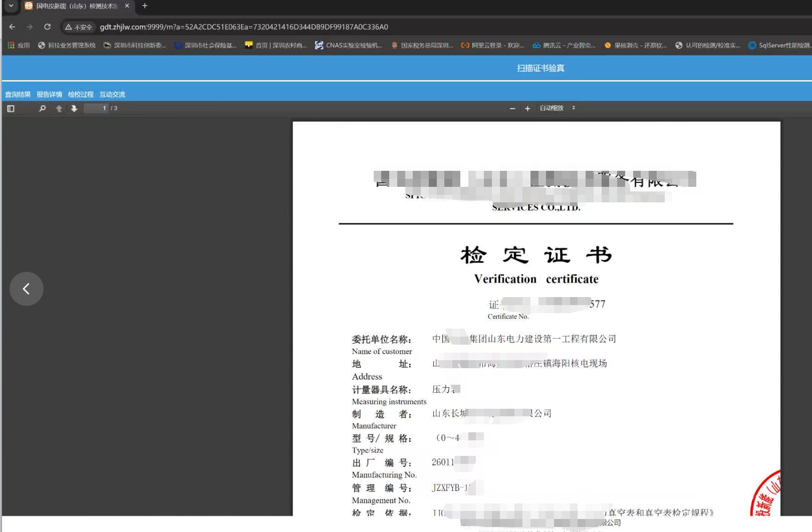Click the PDF page number field

(97, 108)
